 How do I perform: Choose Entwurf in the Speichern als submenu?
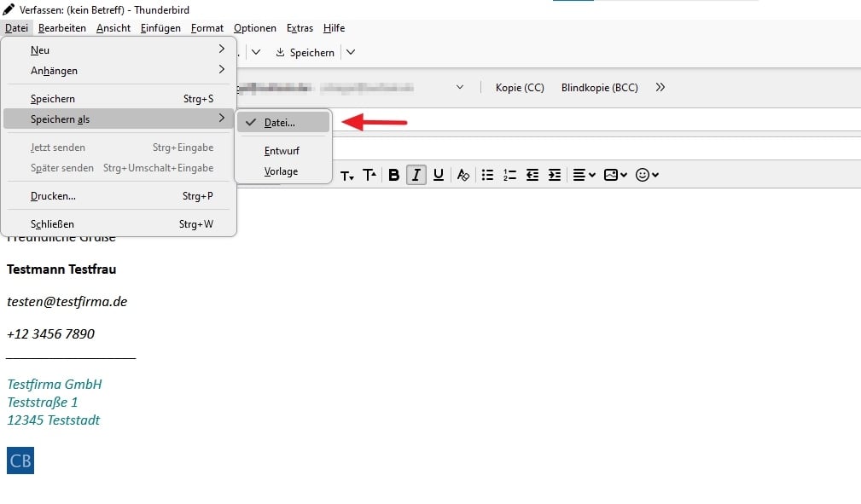point(282,151)
